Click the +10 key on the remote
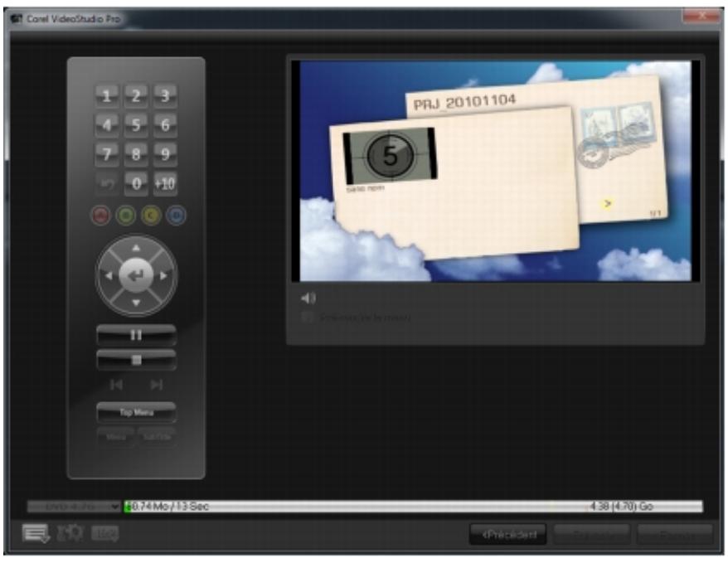The height and width of the screenshot is (563, 728). [165, 184]
